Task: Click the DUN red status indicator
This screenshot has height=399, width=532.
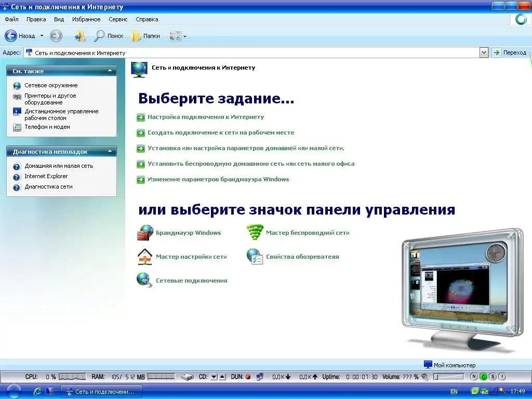Action: [x=248, y=377]
